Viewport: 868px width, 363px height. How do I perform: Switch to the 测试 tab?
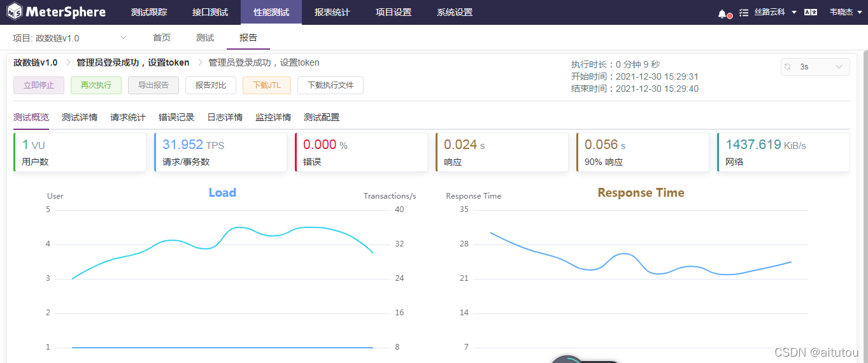tap(205, 38)
